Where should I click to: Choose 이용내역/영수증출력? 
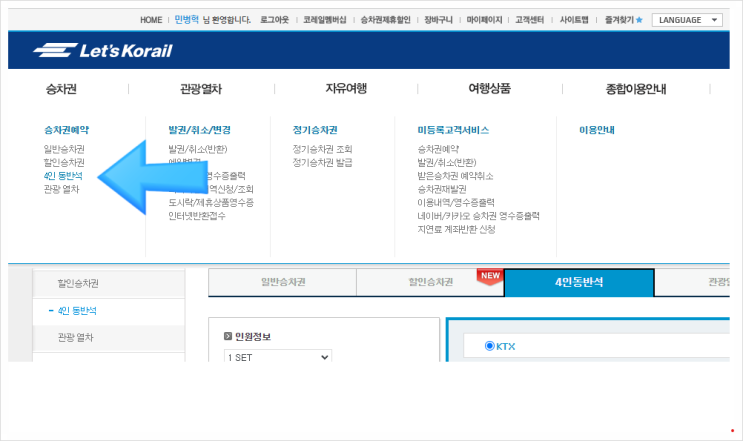click(x=456, y=202)
